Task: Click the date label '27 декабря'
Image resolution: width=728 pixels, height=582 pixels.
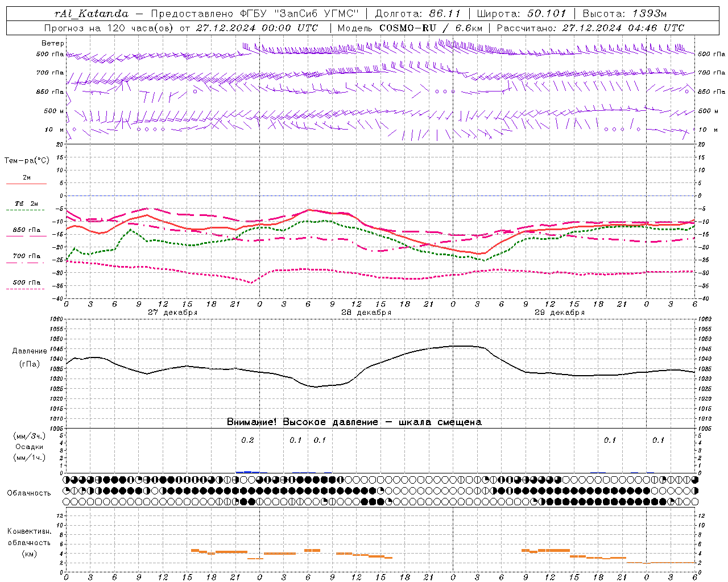Action: 172,313
